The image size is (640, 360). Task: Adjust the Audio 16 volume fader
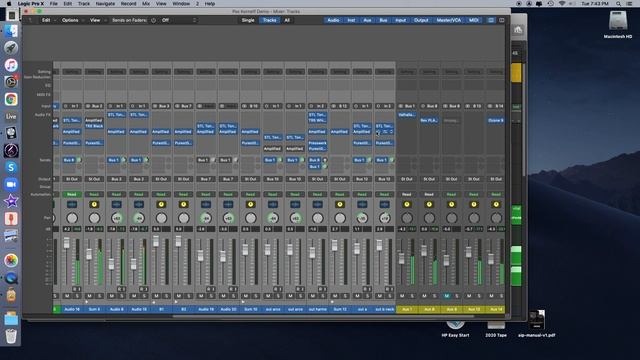[67, 243]
